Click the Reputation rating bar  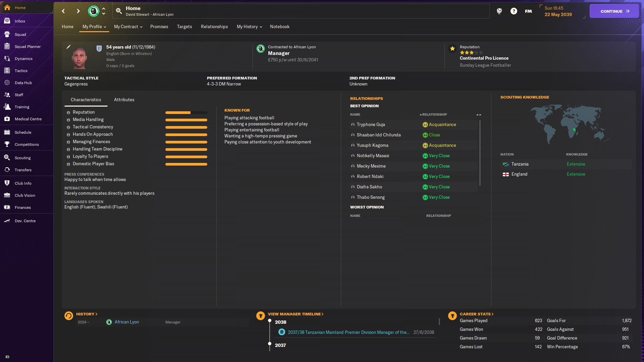(186, 113)
